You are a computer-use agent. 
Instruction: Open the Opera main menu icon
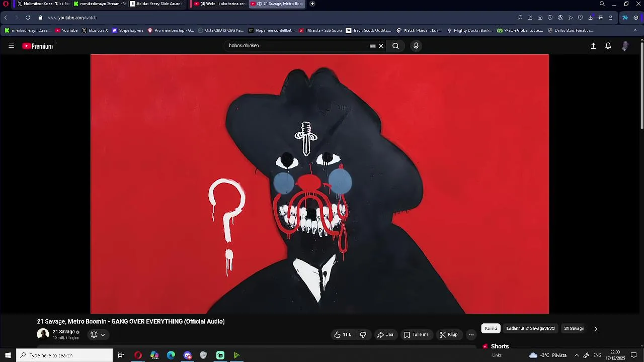point(6,4)
